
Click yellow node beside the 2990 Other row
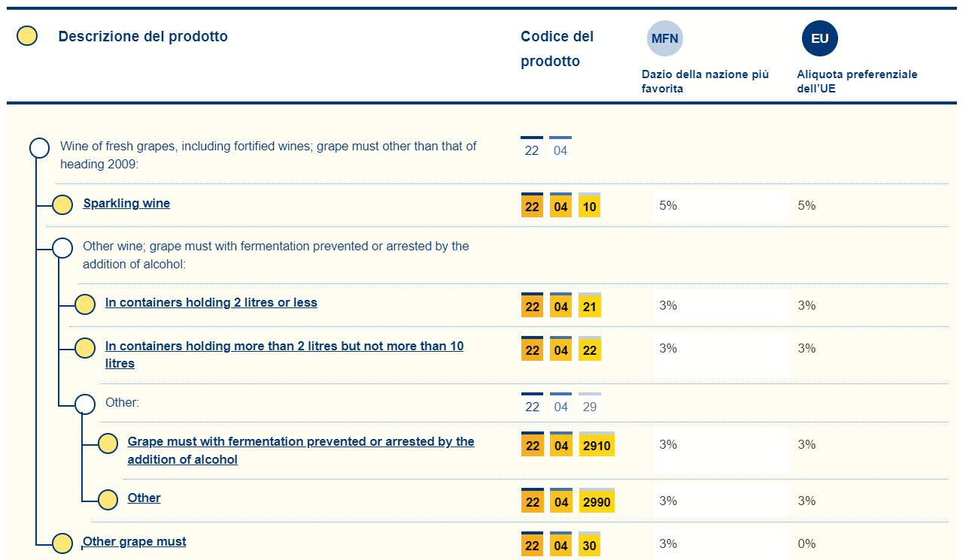coord(108,499)
